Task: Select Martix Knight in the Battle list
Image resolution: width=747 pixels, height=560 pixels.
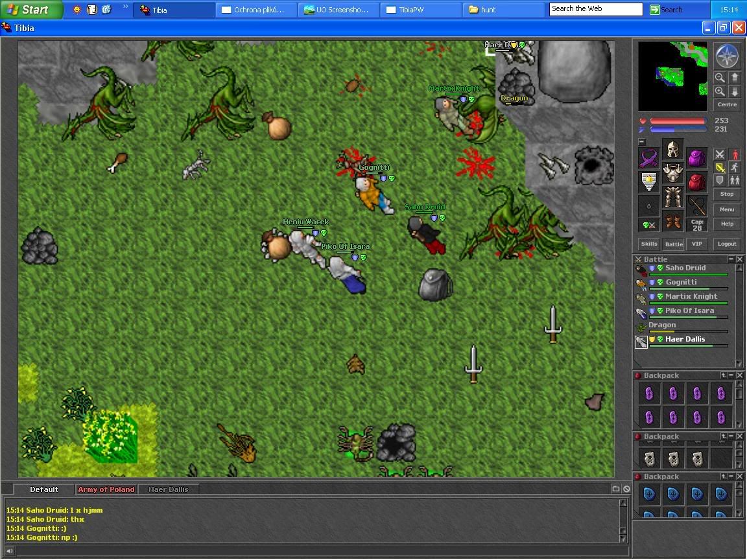Action: tap(682, 298)
